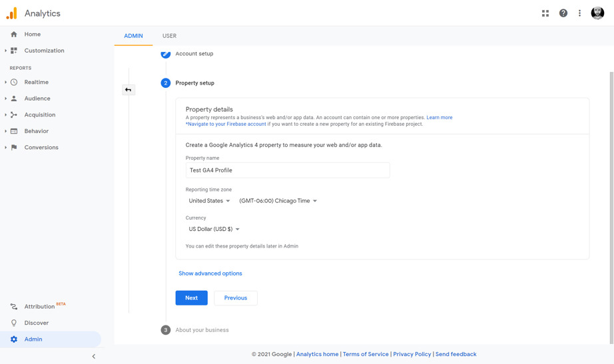
Task: Open the United States country dropdown
Action: pos(209,201)
